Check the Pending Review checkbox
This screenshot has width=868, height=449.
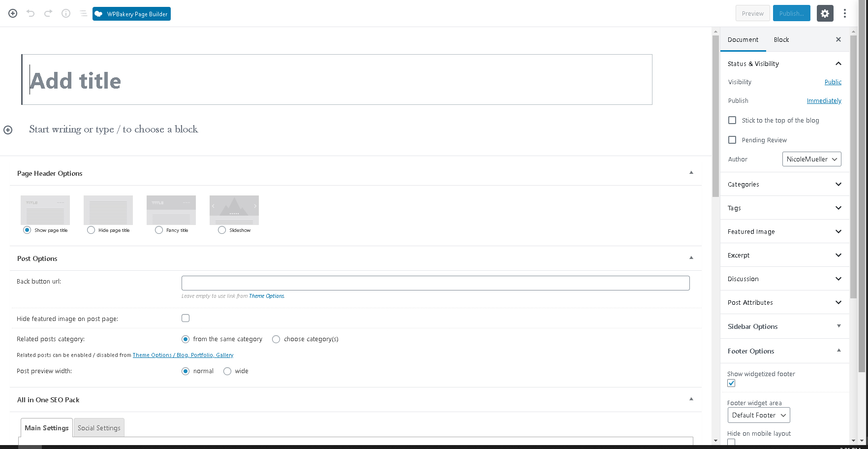732,140
